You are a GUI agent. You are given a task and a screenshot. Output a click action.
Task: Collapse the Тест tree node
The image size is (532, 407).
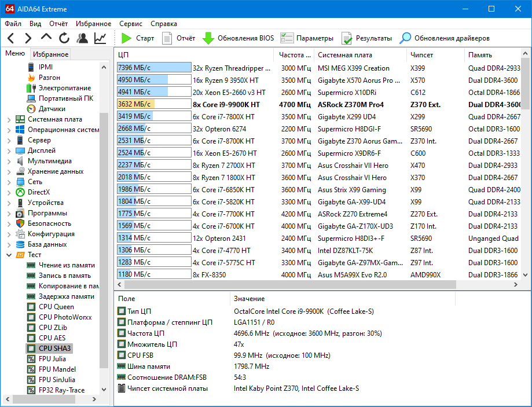tap(9, 255)
